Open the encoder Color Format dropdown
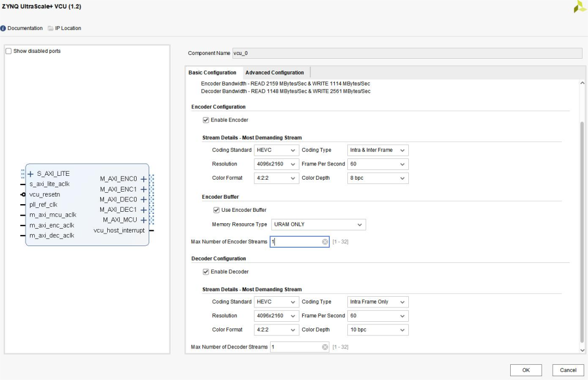Screen dimensions: 588x380 tap(277, 178)
